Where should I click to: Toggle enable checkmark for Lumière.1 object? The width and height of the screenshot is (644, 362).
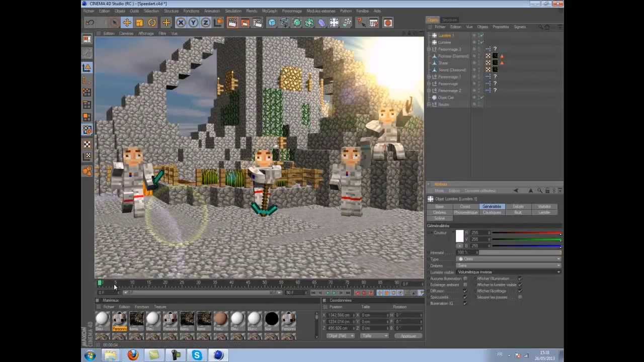(x=481, y=36)
